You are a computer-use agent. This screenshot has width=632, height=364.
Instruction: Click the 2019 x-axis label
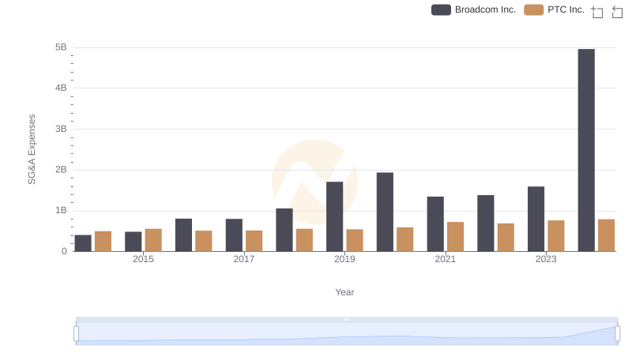[344, 259]
